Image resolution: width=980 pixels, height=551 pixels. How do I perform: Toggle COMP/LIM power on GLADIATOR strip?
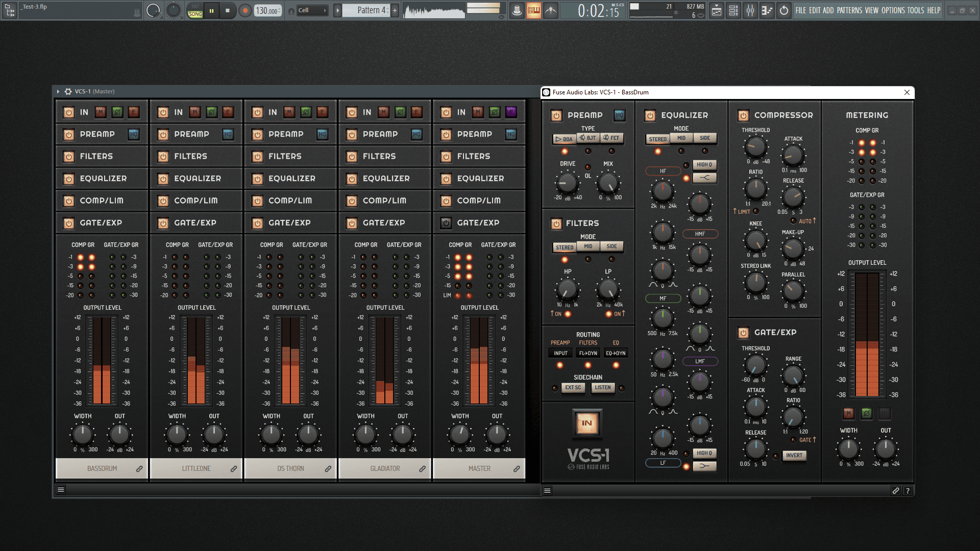(352, 201)
